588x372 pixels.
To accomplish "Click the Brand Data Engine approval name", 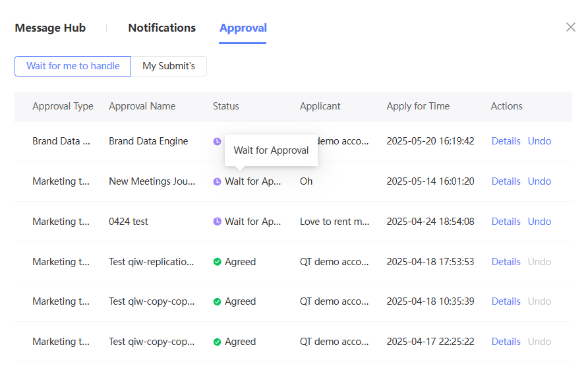I will pyautogui.click(x=148, y=141).
